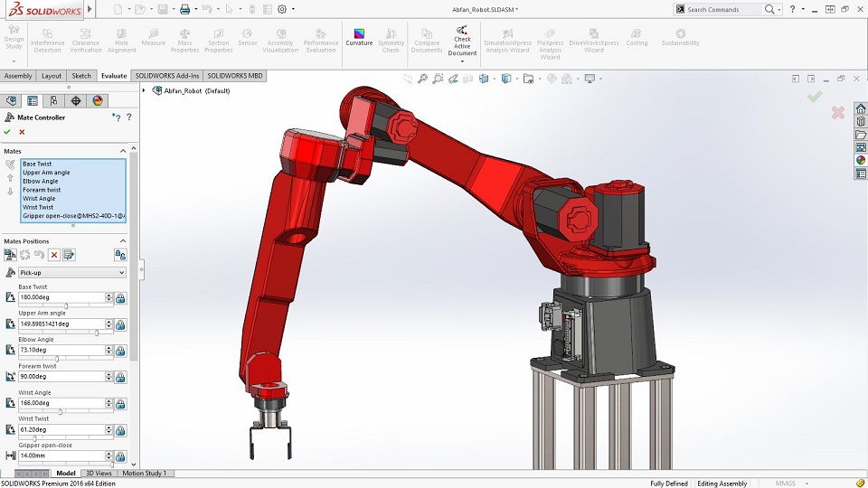Click the Curvature tool in ribbon
Image resolution: width=868 pixels, height=488 pixels.
click(x=359, y=36)
